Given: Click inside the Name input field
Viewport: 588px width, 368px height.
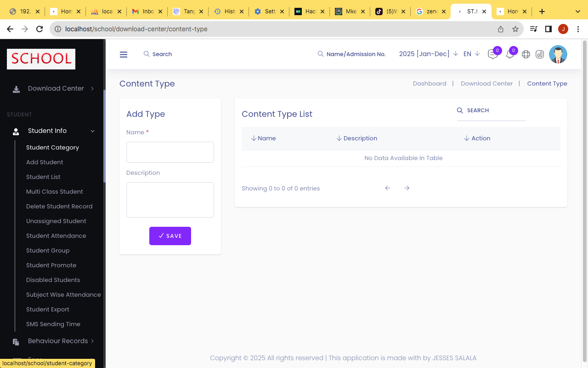Looking at the screenshot, I should (170, 152).
